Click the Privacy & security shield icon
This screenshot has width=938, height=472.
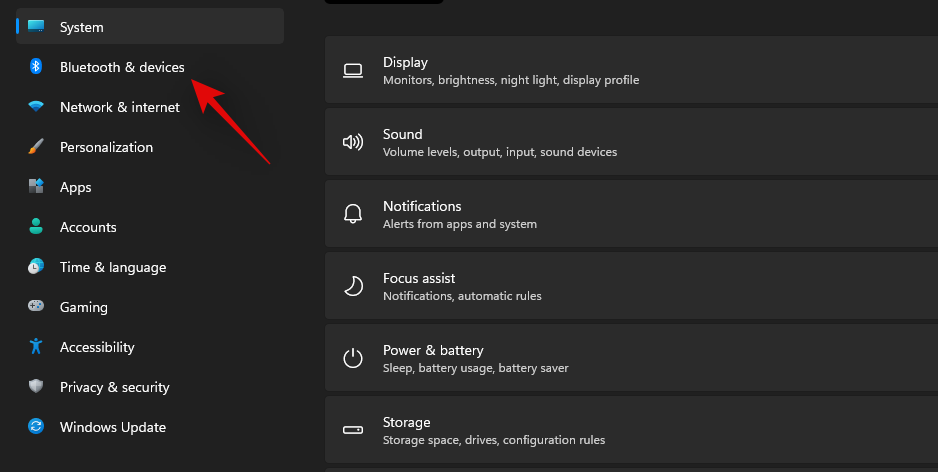(36, 387)
